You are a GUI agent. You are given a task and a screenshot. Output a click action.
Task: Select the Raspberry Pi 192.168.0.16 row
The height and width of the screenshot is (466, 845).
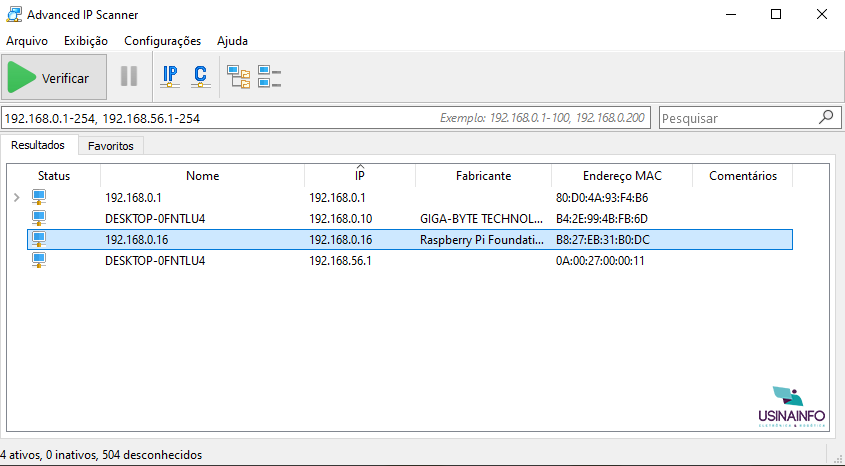(410, 240)
